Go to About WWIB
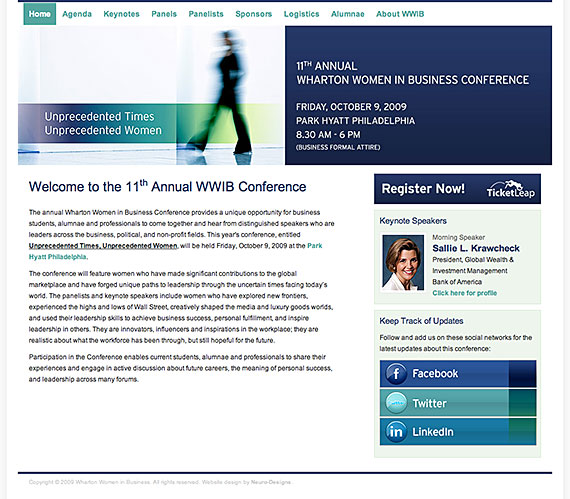The width and height of the screenshot is (570, 499). [x=400, y=14]
